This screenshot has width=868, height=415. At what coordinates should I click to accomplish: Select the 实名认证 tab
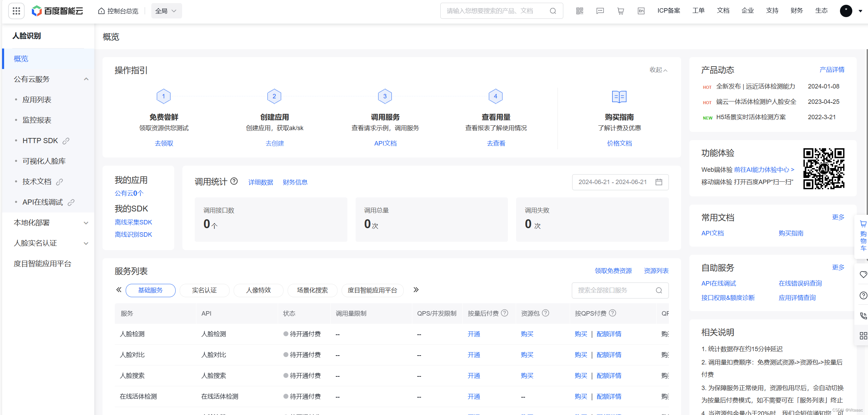(x=204, y=290)
